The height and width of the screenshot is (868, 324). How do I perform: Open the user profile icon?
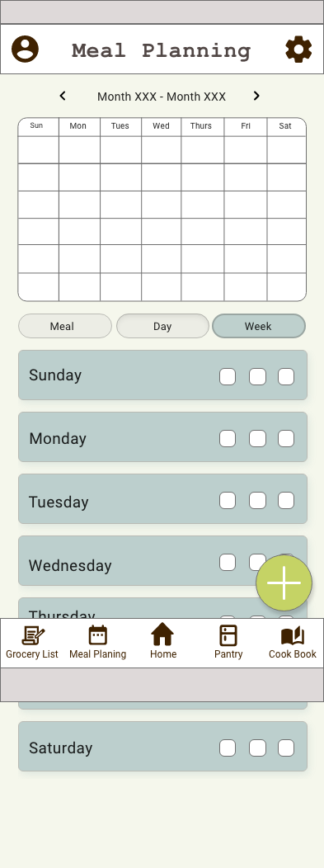tap(25, 50)
